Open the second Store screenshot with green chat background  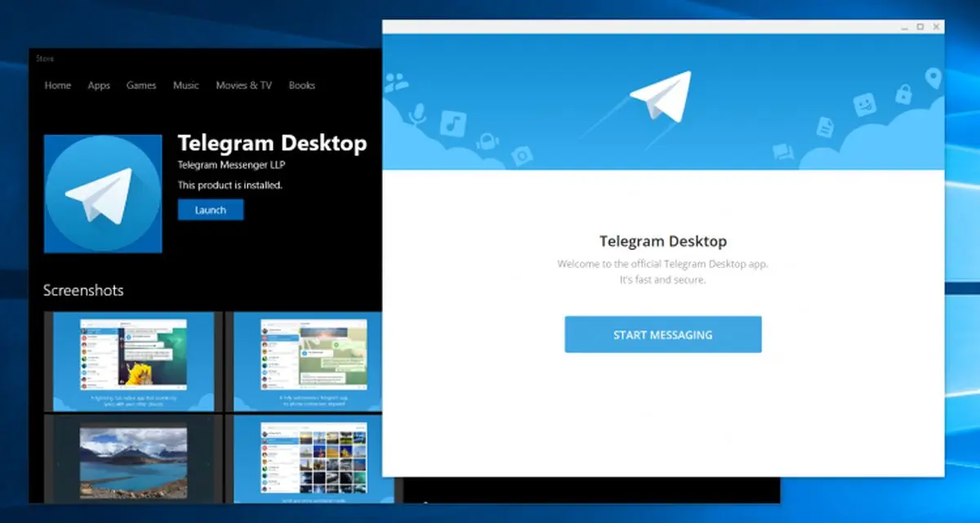(308, 361)
